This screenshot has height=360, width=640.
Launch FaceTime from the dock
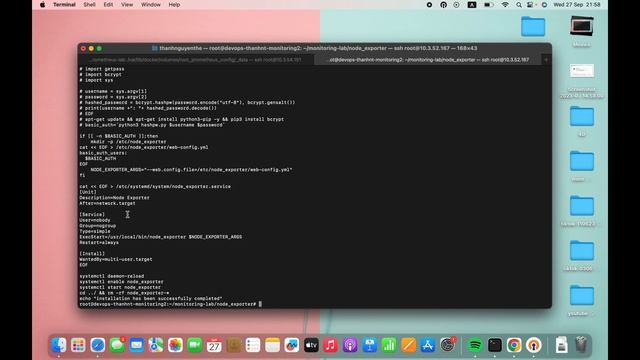tap(195, 345)
